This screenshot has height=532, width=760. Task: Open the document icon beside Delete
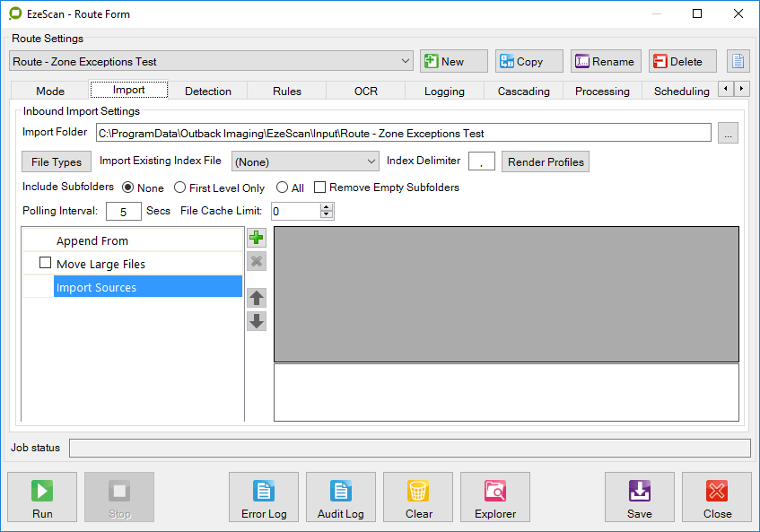tap(738, 61)
